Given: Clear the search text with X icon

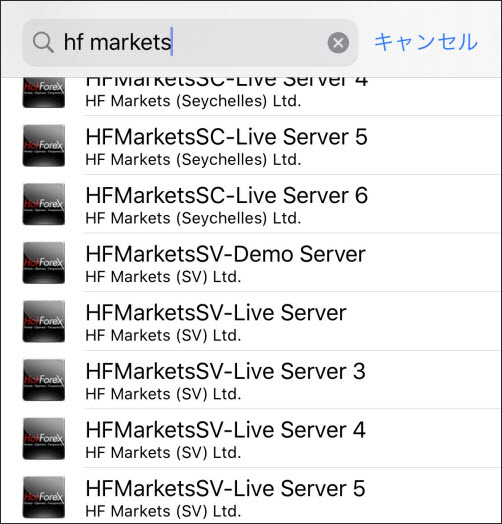Looking at the screenshot, I should (x=338, y=43).
